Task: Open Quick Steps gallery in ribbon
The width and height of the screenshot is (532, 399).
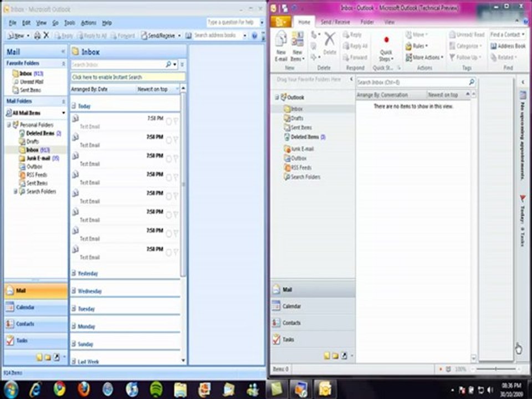Action: coord(386,48)
